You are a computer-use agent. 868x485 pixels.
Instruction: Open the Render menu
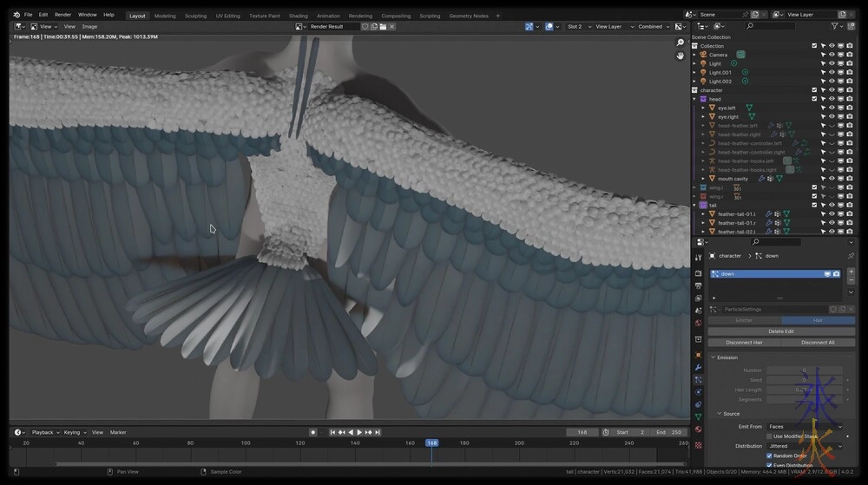pos(62,15)
